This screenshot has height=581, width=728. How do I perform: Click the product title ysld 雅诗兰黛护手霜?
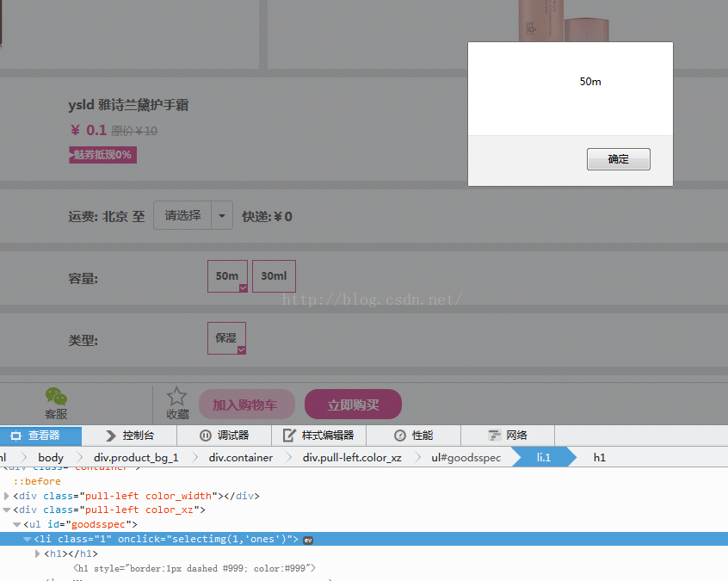128,105
